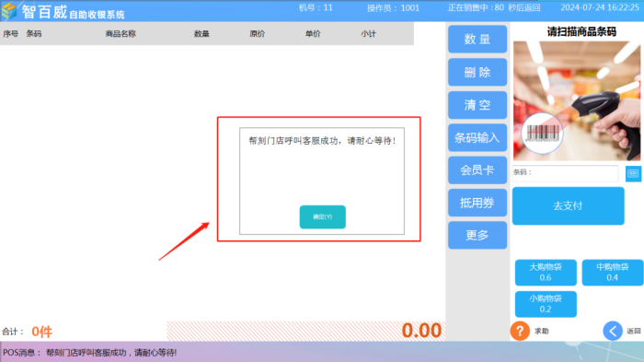644x362 pixels.
Task: Apply a 抵用券 coupon
Action: coord(477,203)
